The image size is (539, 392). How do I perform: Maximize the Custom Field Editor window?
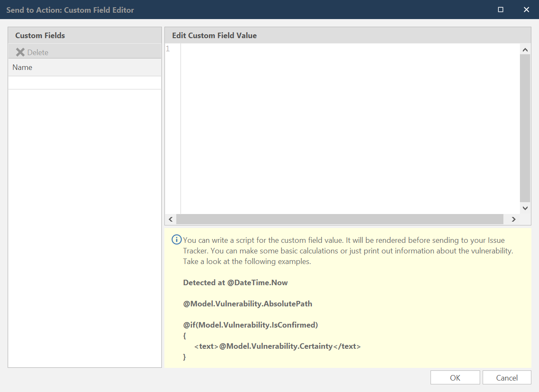[x=500, y=9]
